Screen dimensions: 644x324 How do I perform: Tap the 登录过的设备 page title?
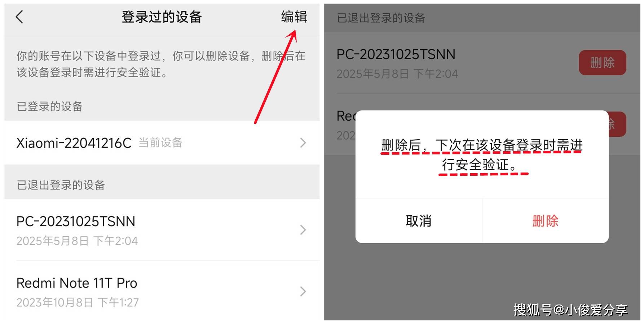[162, 17]
